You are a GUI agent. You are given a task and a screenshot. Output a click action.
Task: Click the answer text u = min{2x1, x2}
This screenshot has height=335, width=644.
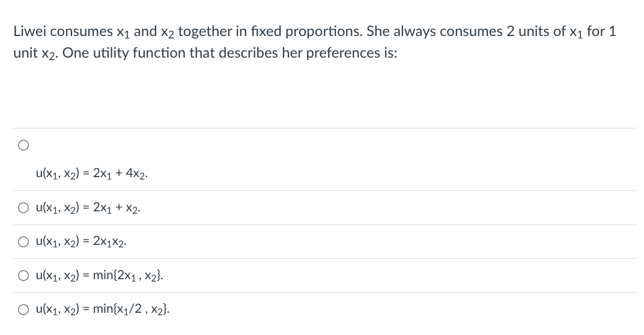click(99, 276)
